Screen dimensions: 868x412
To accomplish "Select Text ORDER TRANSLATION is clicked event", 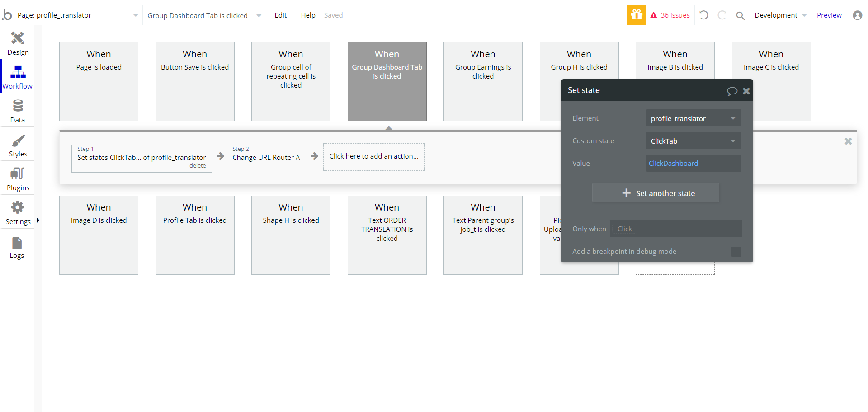I will (x=387, y=235).
